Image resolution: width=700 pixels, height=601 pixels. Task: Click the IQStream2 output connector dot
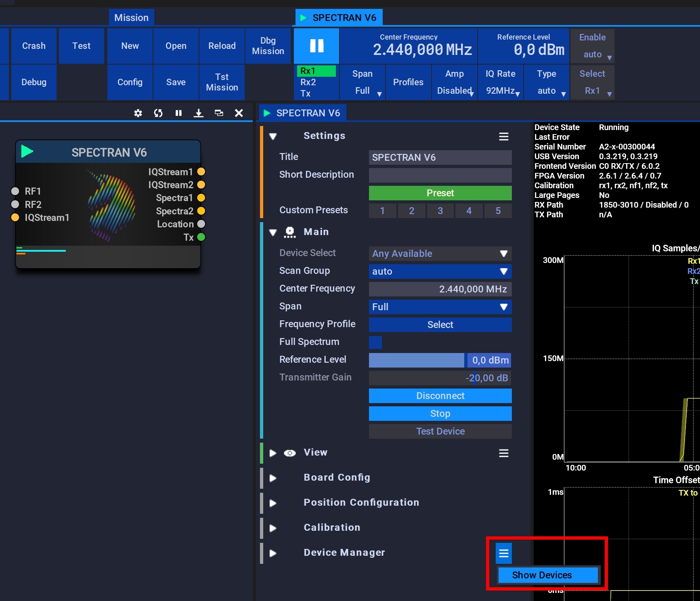tap(201, 185)
